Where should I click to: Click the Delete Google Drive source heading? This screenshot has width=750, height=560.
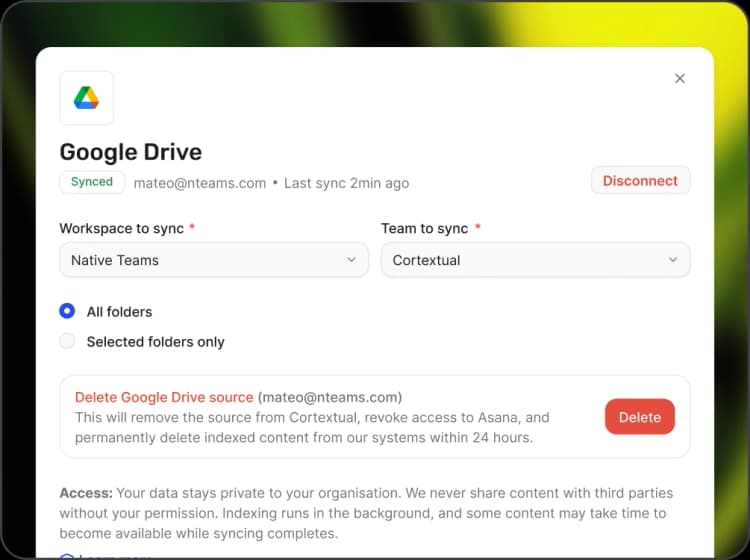(164, 397)
